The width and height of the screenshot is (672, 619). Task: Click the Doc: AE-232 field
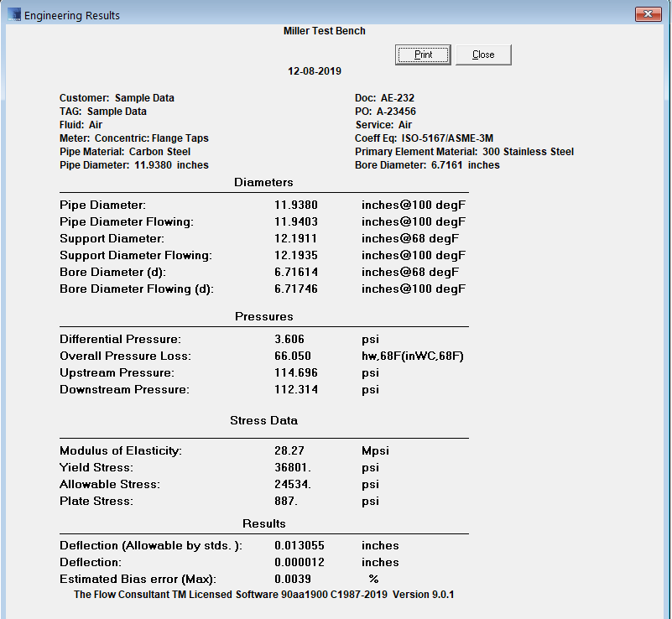coord(384,98)
